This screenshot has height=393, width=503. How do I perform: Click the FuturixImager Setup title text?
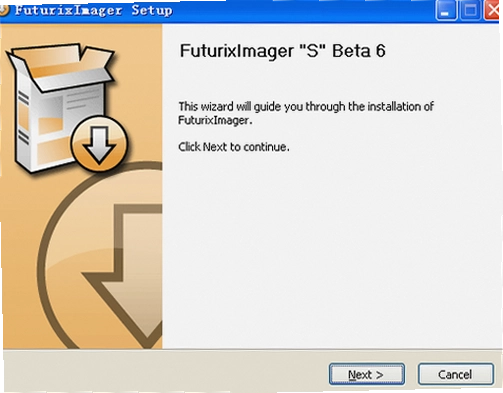click(94, 10)
